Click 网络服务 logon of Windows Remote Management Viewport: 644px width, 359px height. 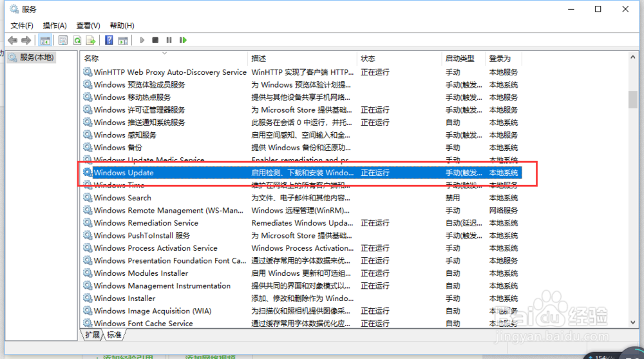(504, 210)
